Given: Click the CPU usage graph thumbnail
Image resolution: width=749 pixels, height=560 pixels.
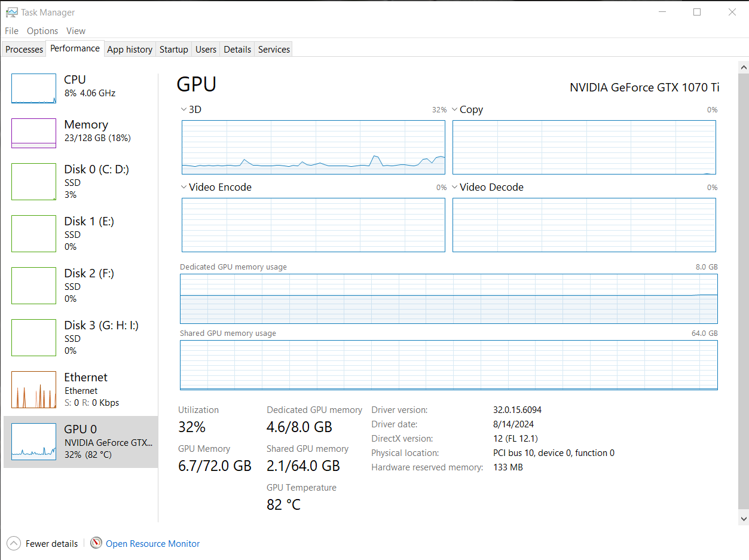Looking at the screenshot, I should tap(33, 88).
